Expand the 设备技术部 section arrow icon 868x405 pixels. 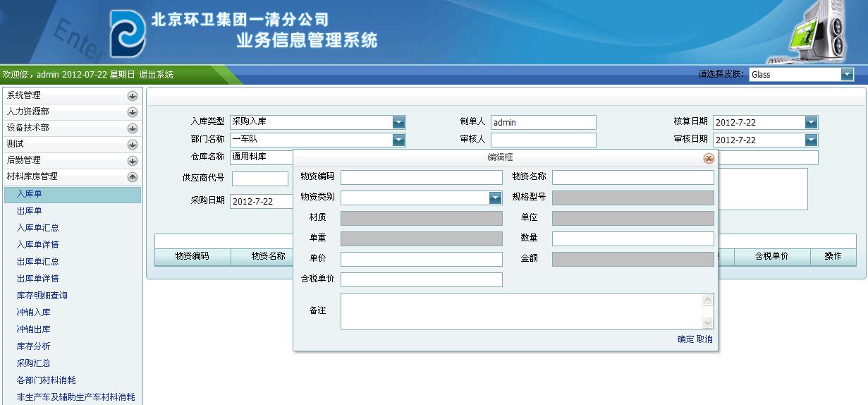(132, 128)
